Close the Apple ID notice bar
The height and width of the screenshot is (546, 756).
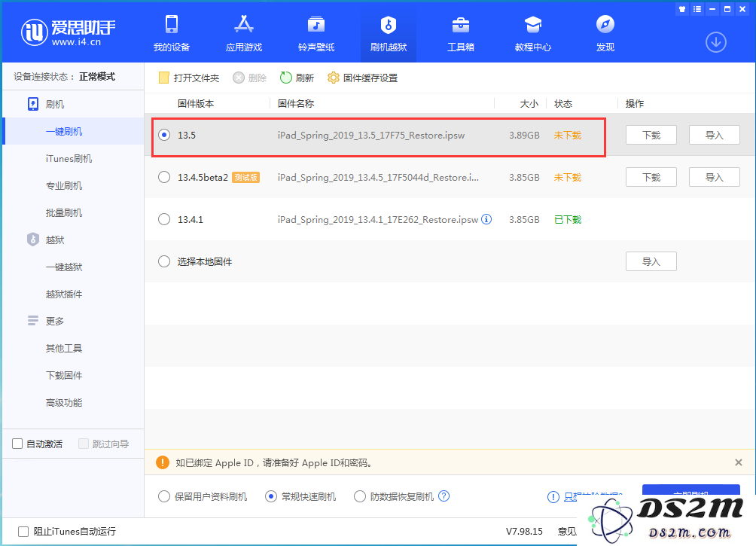click(738, 462)
